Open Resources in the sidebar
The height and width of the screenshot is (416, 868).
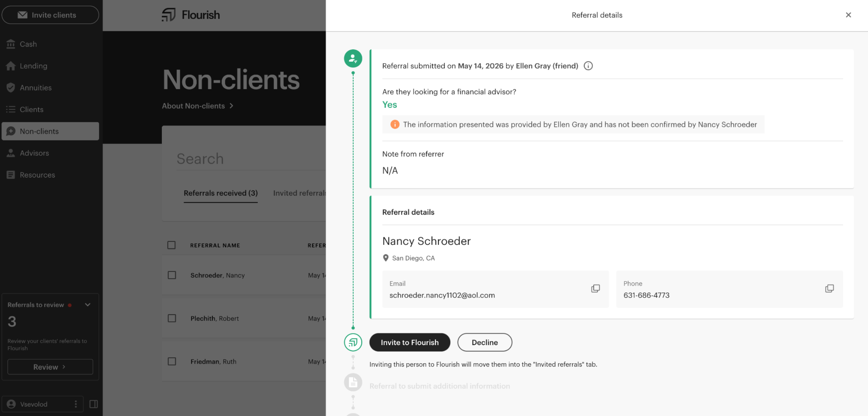tap(50, 175)
